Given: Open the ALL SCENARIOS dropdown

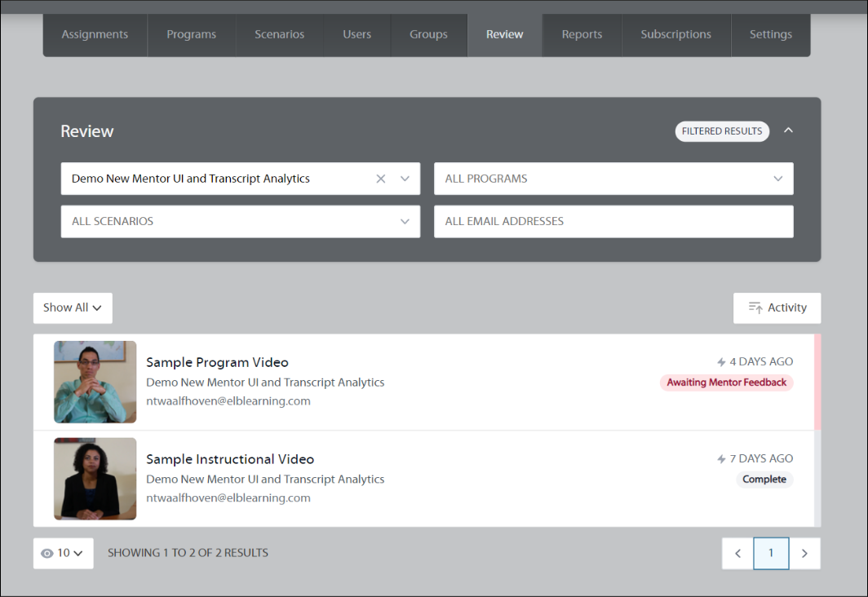Looking at the screenshot, I should pyautogui.click(x=240, y=221).
